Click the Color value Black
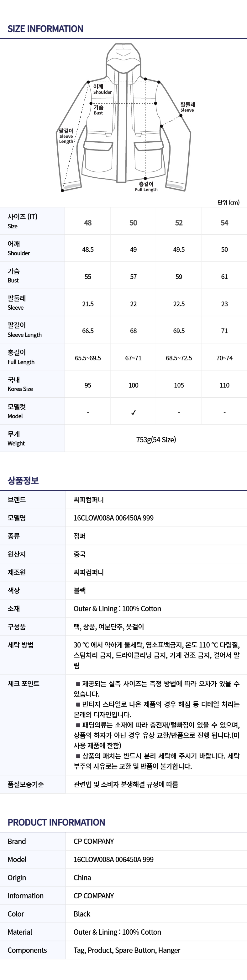The image size is (247, 980). coord(82,914)
